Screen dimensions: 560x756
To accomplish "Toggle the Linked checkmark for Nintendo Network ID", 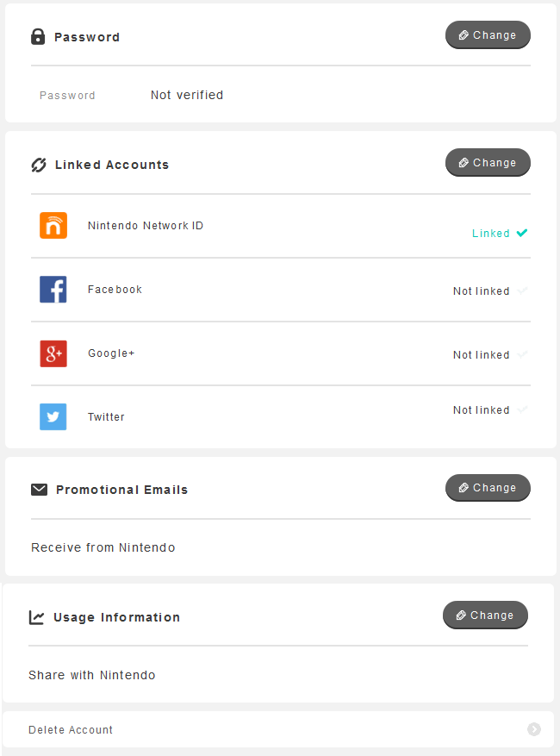I will [522, 233].
